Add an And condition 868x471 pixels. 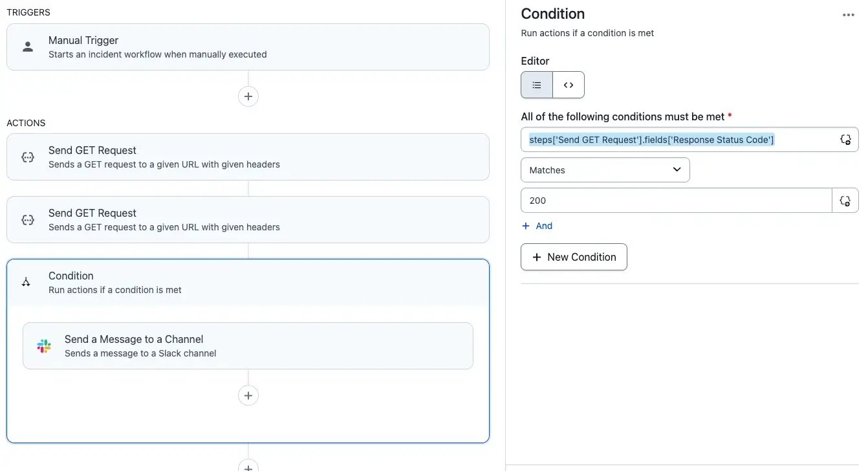pyautogui.click(x=537, y=226)
